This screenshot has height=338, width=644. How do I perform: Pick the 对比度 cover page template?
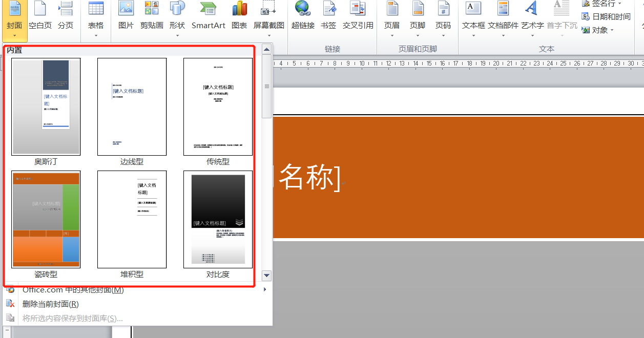(218, 219)
